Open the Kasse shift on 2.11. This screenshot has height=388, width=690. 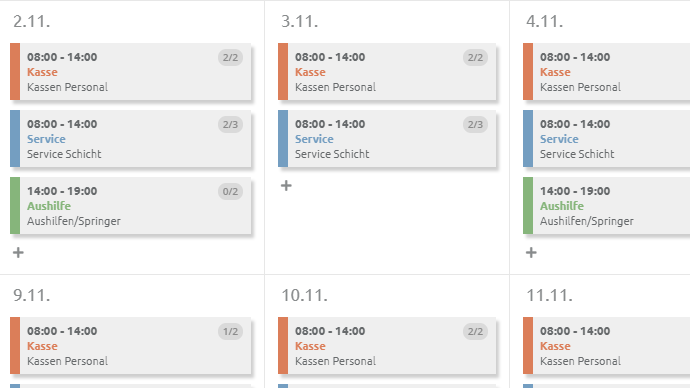[x=131, y=72]
